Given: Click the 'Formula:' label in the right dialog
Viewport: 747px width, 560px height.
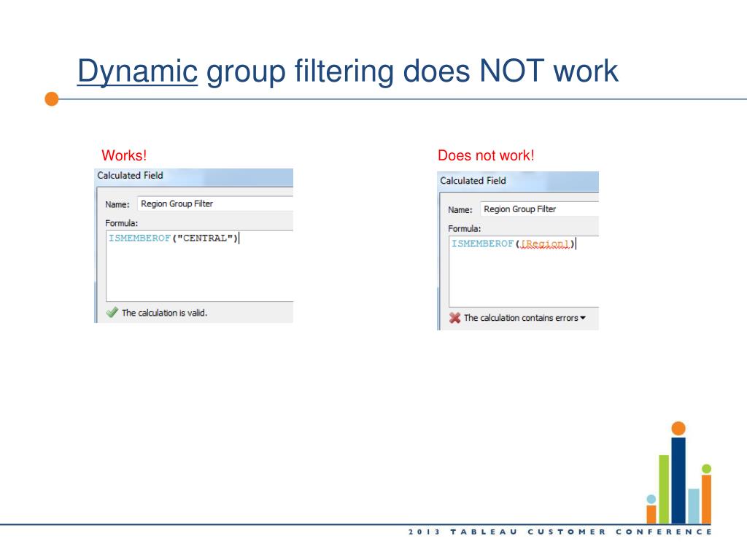Looking at the screenshot, I should pos(465,228).
